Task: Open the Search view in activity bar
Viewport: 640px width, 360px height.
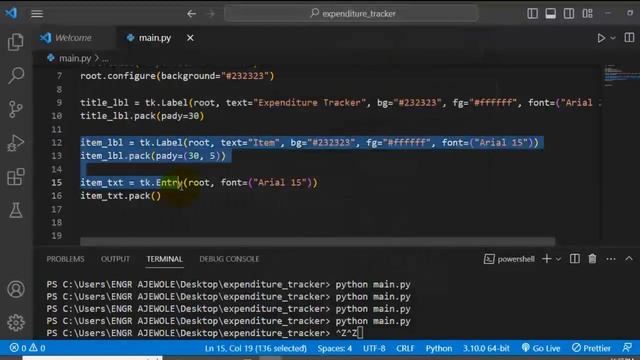Action: 16,76
